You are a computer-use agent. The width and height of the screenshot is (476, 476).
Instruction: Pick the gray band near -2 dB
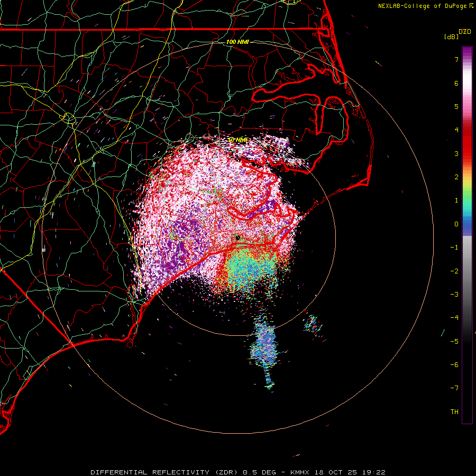(467, 270)
